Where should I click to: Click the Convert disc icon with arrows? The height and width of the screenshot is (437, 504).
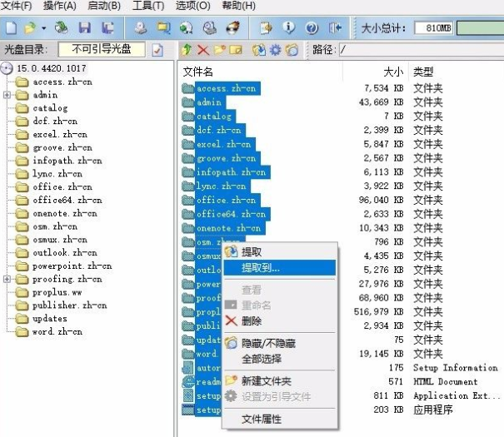click(186, 28)
